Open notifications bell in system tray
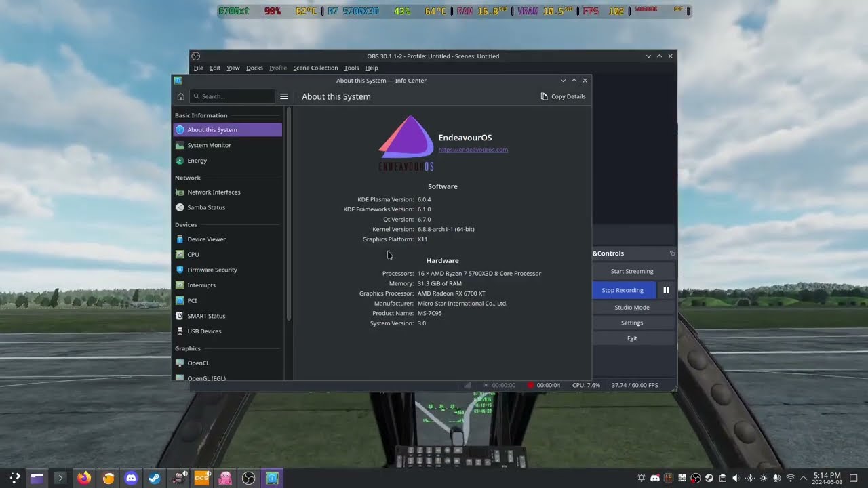 pos(642,478)
